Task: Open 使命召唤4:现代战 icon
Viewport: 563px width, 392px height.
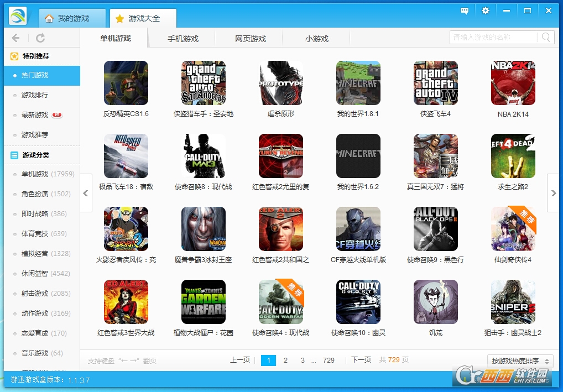Action: (x=281, y=302)
